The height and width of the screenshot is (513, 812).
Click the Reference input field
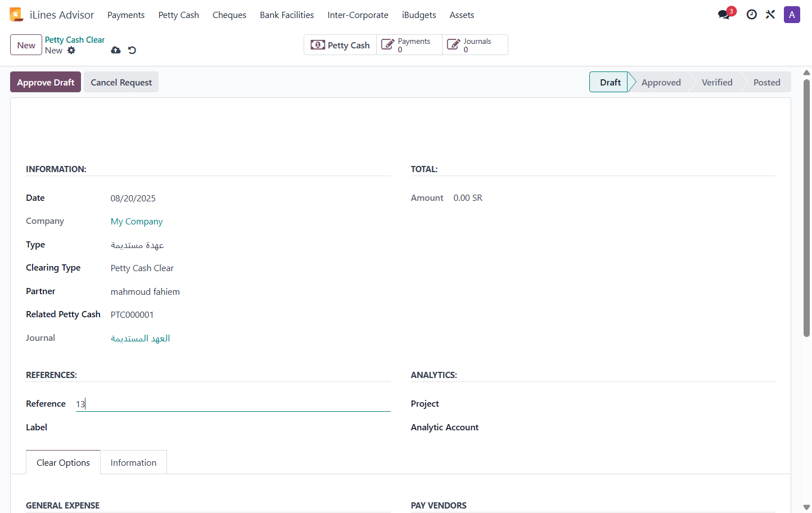click(x=233, y=404)
